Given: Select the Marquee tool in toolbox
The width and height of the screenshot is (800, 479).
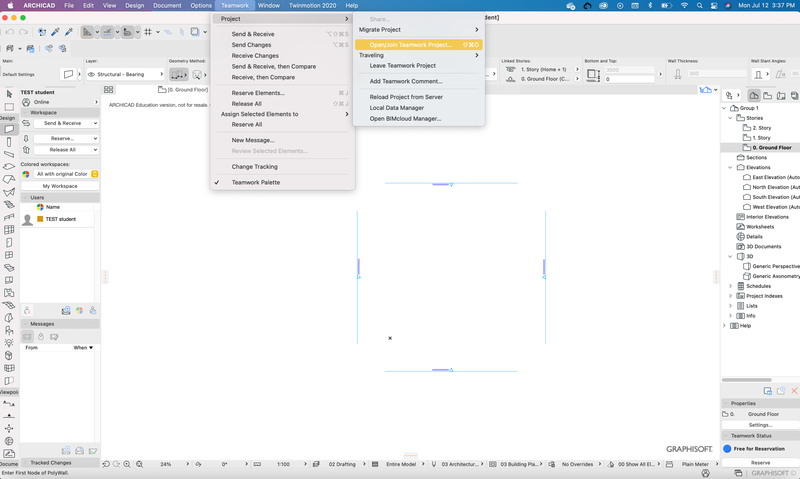Looking at the screenshot, I should click(x=9, y=107).
